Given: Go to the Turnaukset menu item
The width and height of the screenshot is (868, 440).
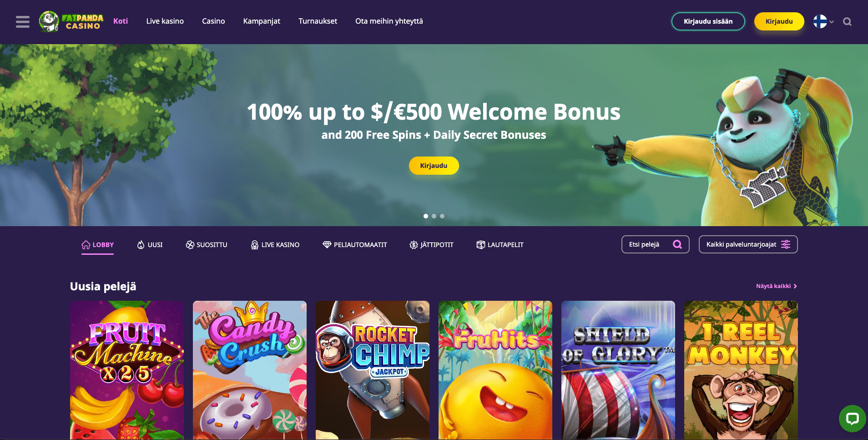Looking at the screenshot, I should coord(318,21).
